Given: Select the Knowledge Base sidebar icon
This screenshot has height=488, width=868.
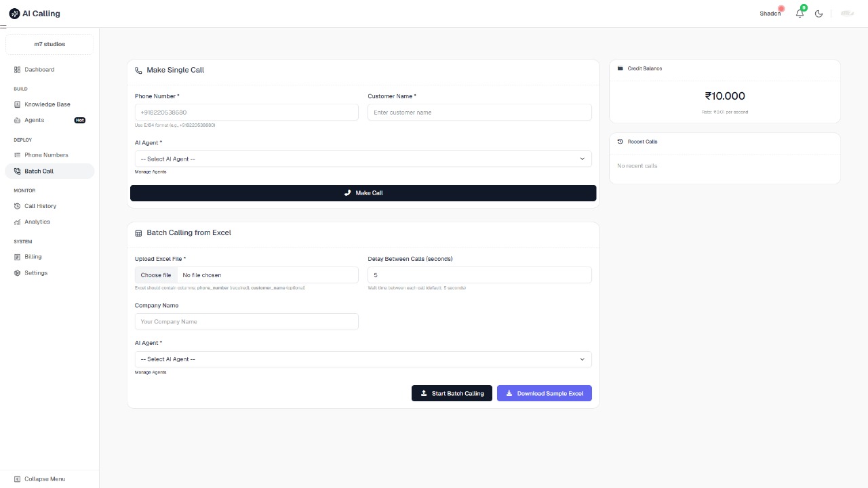Looking at the screenshot, I should (17, 104).
